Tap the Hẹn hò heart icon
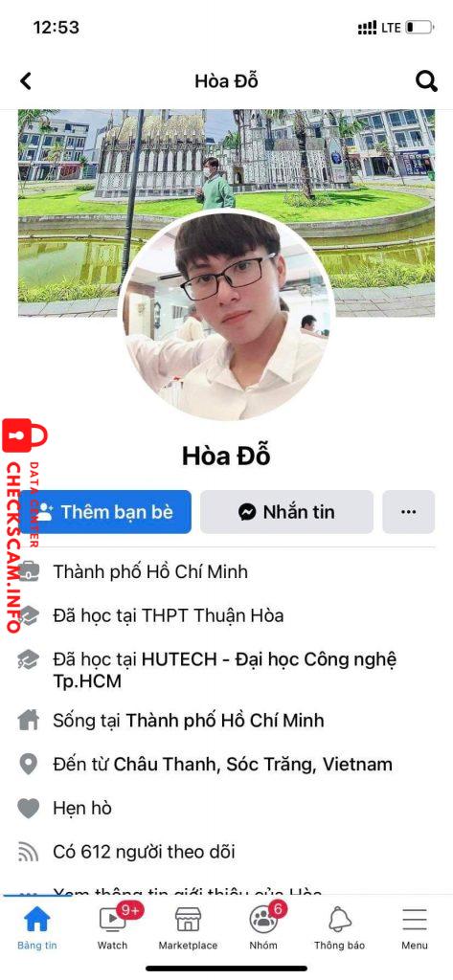This screenshot has height=980, width=453. pyautogui.click(x=28, y=808)
